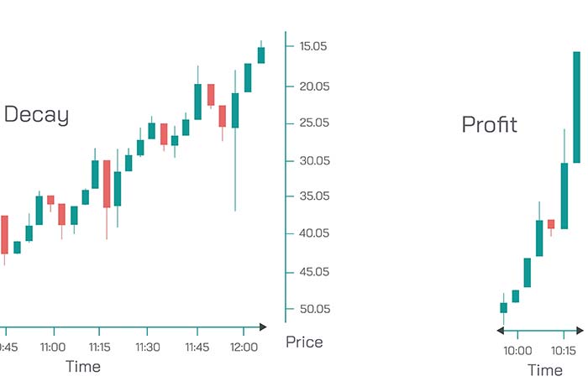The height and width of the screenshot is (392, 588).
Task: Click the topmost green candle in Decay chart
Action: pos(261,55)
